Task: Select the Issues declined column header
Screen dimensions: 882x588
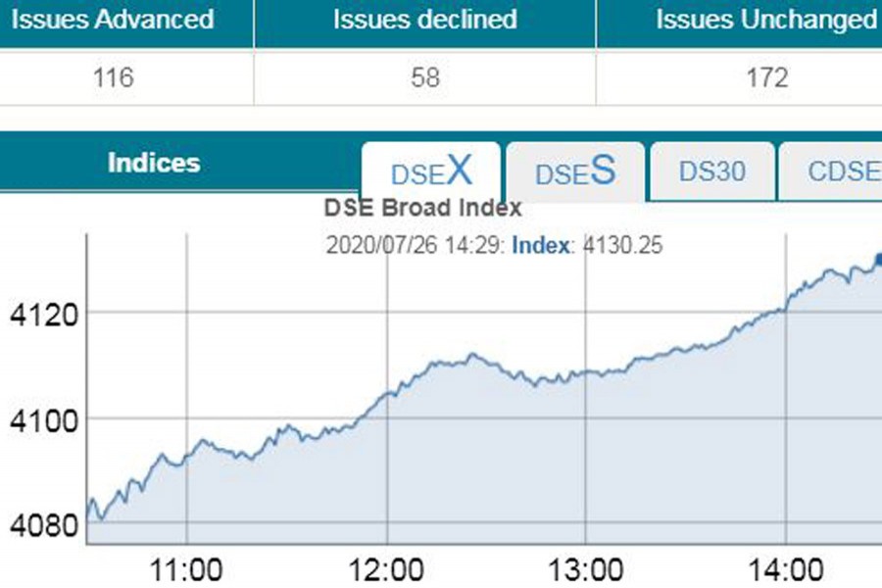Action: point(424,20)
